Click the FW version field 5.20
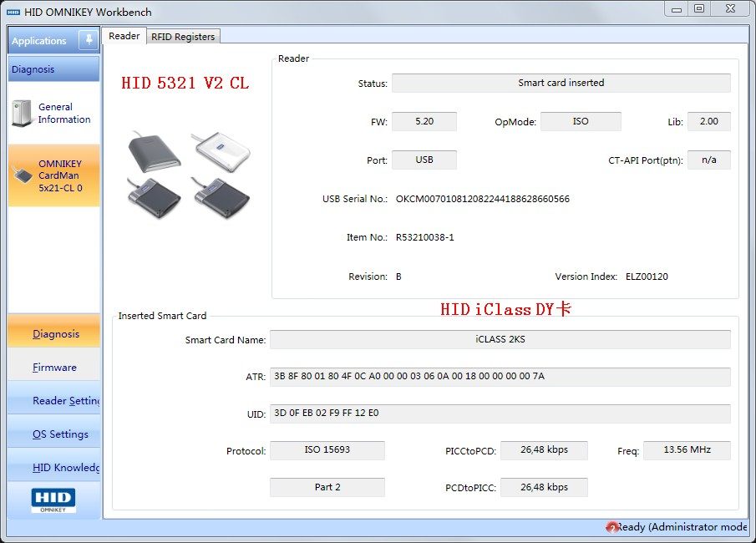The width and height of the screenshot is (756, 543). pos(424,121)
